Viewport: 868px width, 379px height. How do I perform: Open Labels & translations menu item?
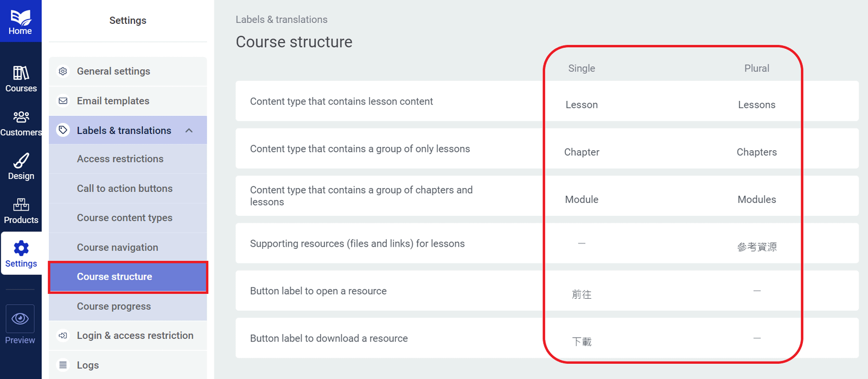point(128,130)
